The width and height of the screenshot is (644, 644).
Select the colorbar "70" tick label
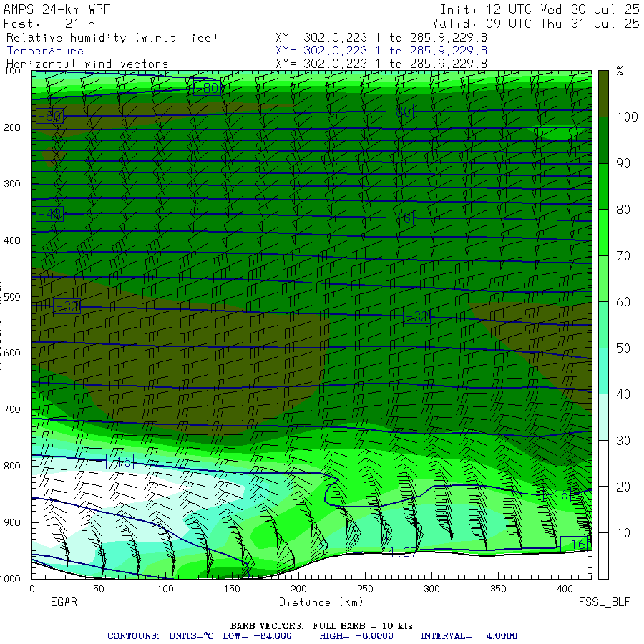623,256
